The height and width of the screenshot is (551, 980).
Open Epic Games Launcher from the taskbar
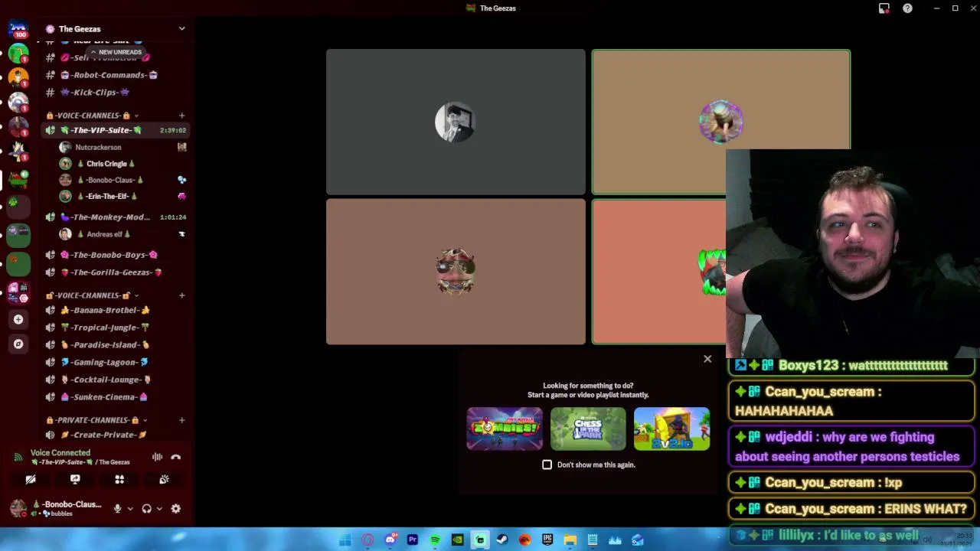tap(547, 540)
